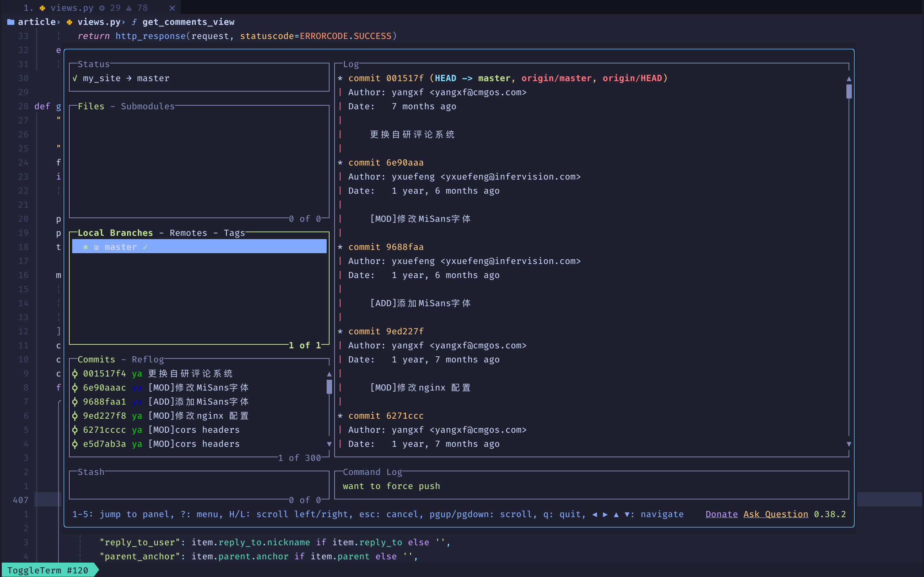Viewport: 924px width, 577px height.
Task: Expand the Reflog tab in Commits panel
Action: 148,359
